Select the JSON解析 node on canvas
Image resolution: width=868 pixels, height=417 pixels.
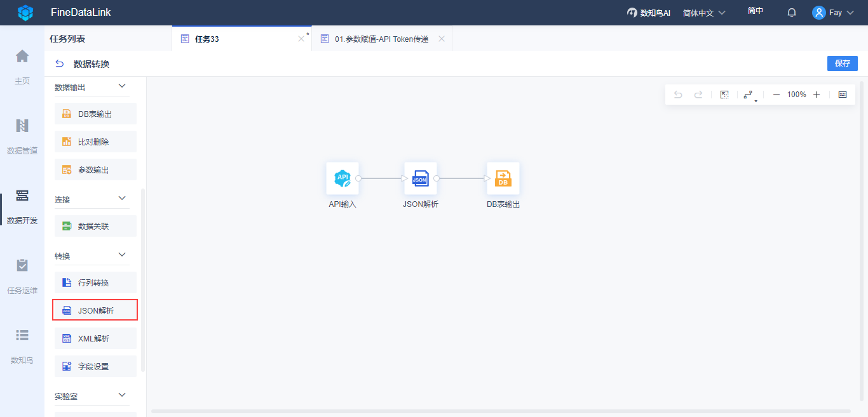click(x=420, y=178)
